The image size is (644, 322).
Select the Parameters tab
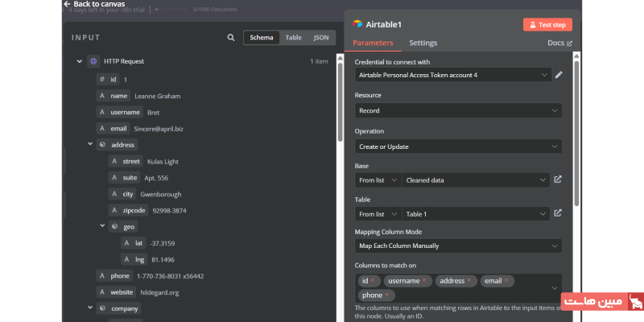click(373, 43)
